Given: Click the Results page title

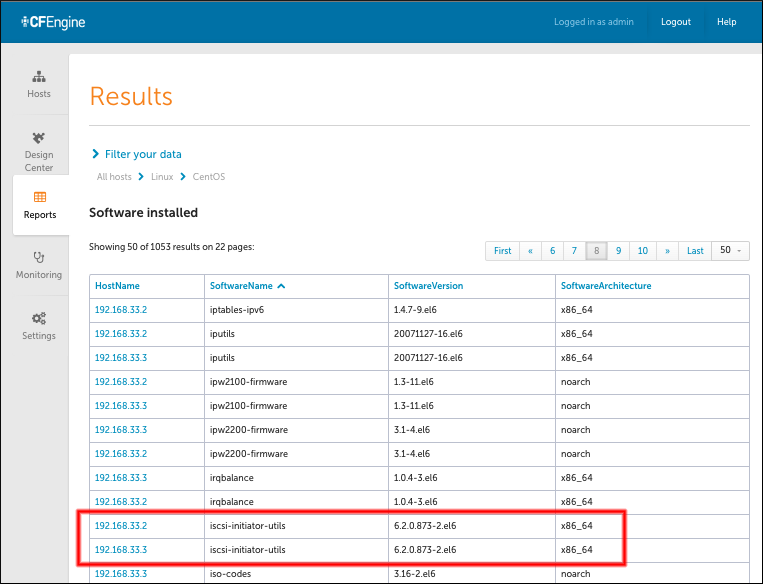Looking at the screenshot, I should click(x=131, y=96).
